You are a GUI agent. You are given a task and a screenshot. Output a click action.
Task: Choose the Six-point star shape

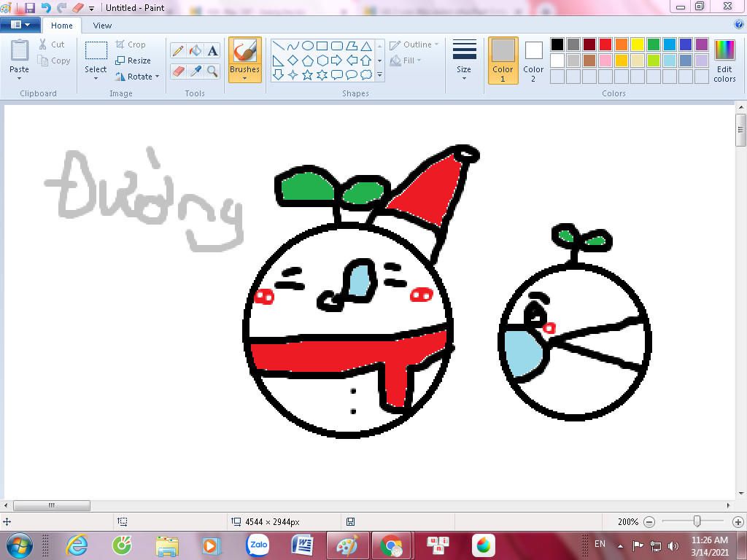(322, 75)
